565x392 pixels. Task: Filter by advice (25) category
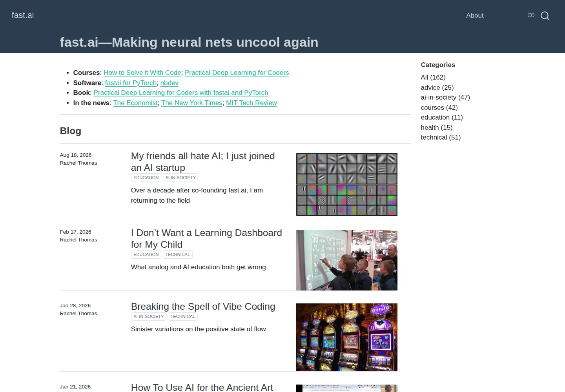pyautogui.click(x=437, y=87)
